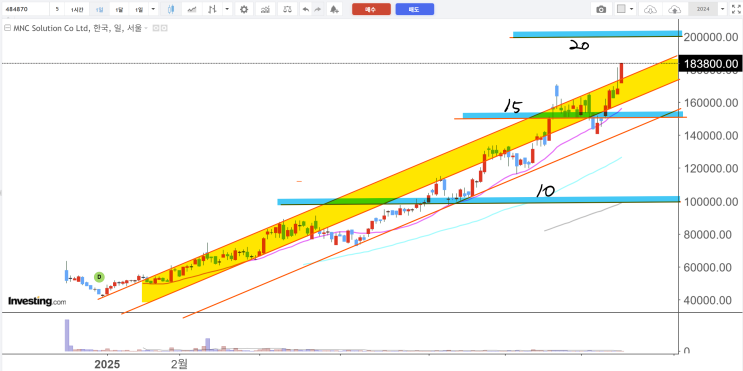Click the green D dividend marker
743x371 pixels.
coord(99,277)
